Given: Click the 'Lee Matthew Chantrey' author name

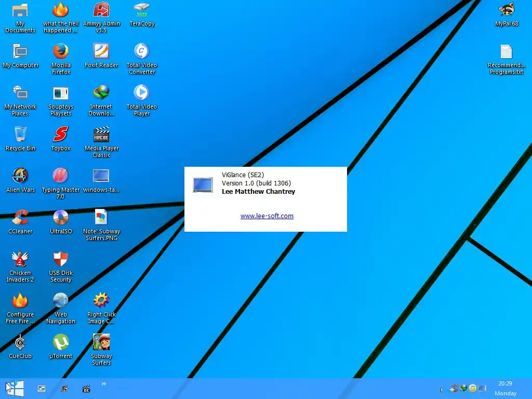Looking at the screenshot, I should [x=258, y=191].
